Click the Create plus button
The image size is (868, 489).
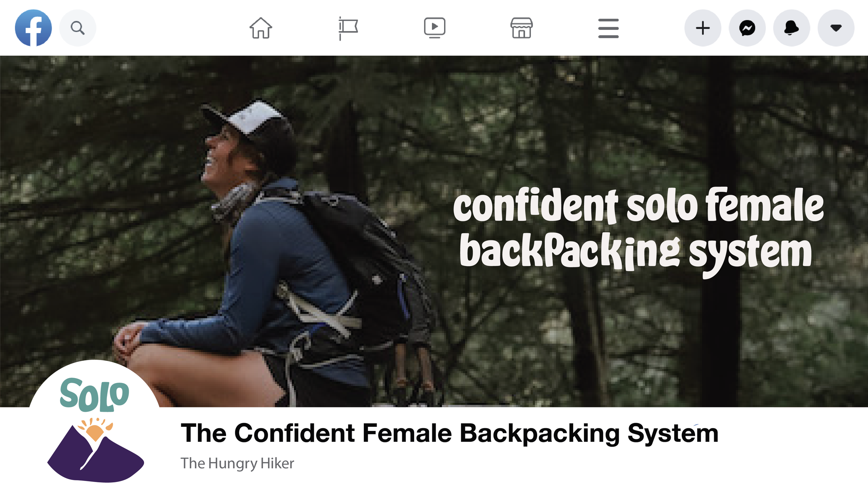[x=703, y=28]
